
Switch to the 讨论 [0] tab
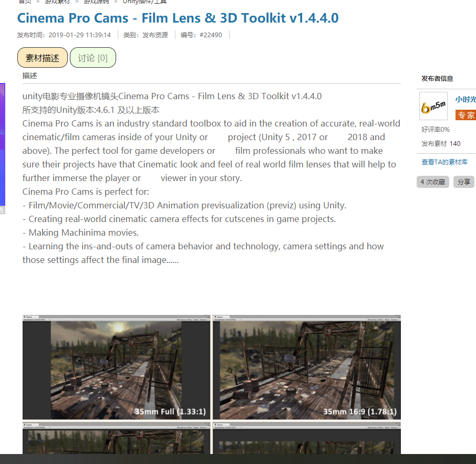click(x=93, y=58)
